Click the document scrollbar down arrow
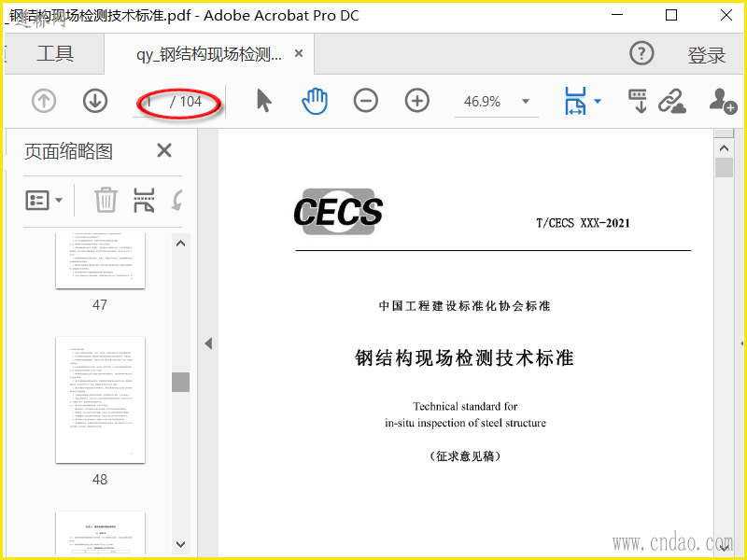Screen dimensions: 747x560 click(725, 548)
